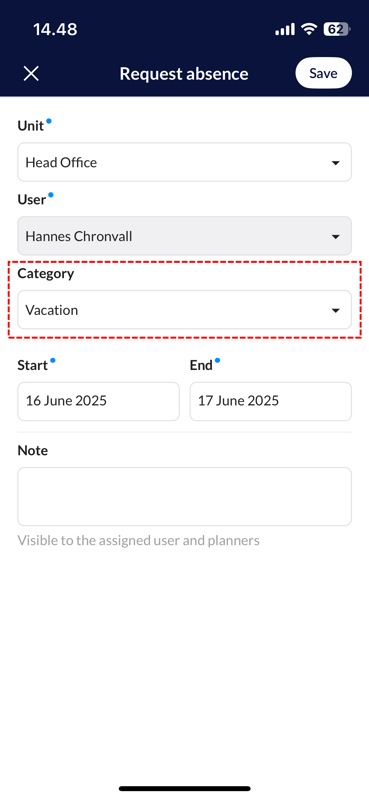Save the absence request

323,73
